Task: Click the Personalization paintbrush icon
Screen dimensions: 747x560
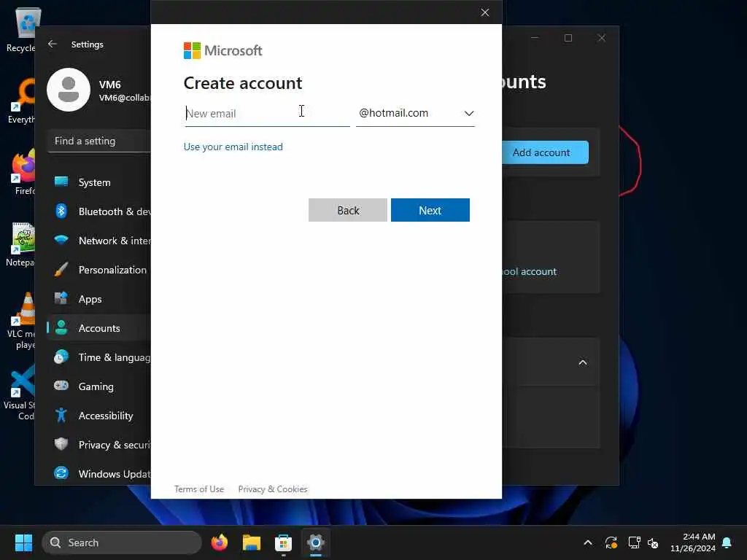Action: tap(61, 269)
